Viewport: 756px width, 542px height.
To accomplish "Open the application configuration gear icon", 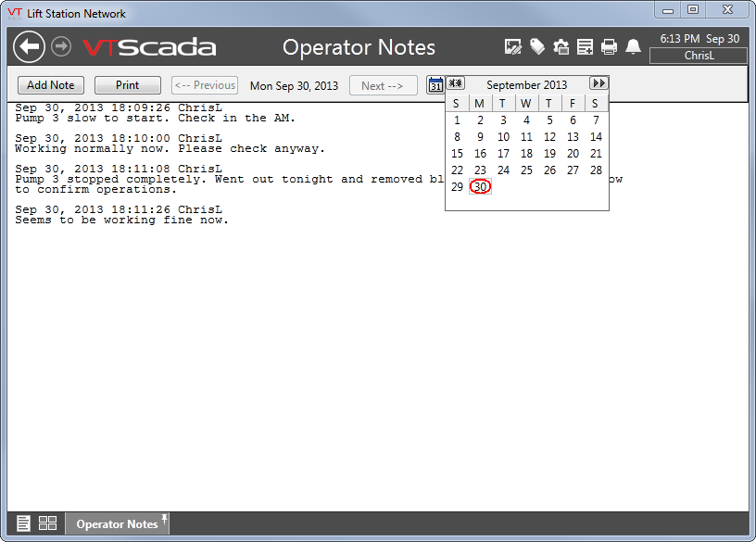I will (x=562, y=44).
